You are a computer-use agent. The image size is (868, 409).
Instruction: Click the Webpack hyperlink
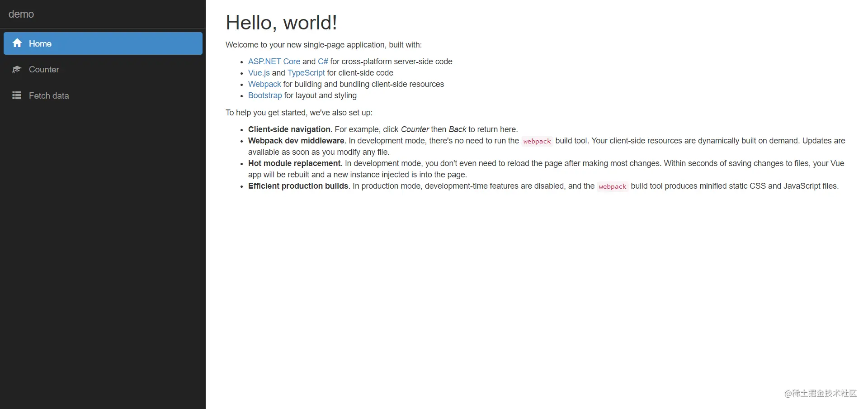pos(264,84)
